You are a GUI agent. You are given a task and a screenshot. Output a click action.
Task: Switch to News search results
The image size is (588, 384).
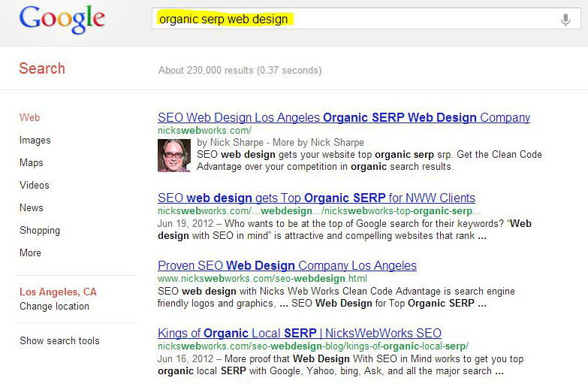coord(32,207)
